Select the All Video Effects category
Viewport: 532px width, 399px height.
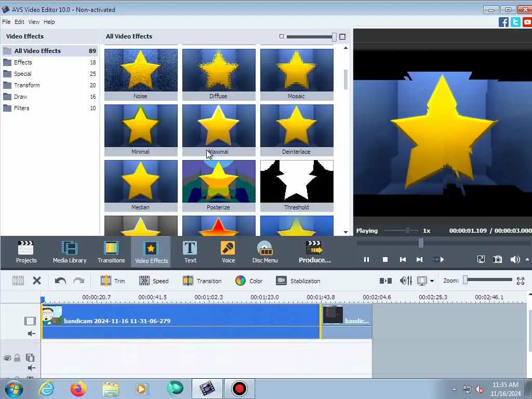point(50,51)
